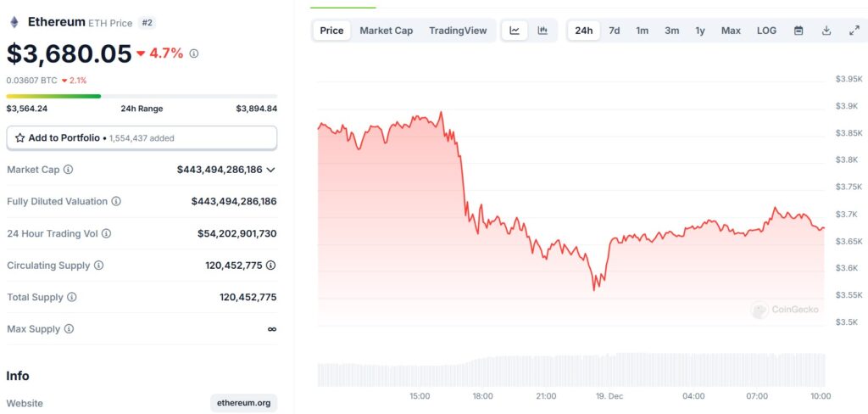Click the info icon beside Circulating Supply value

(x=270, y=266)
